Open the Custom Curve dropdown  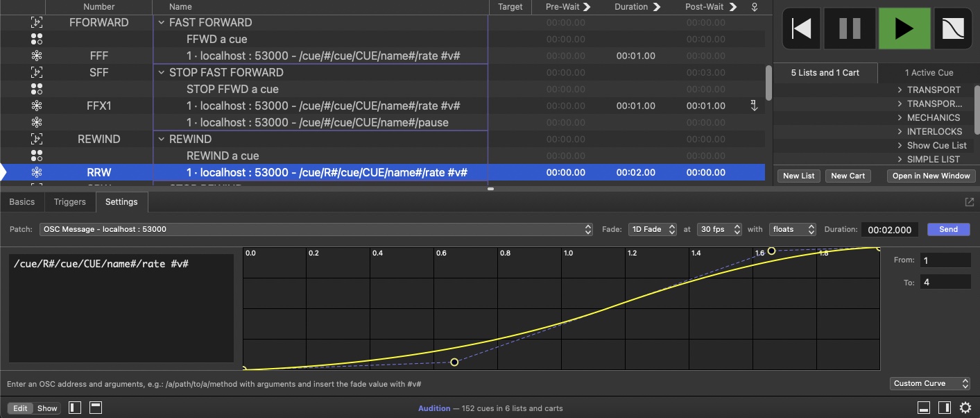click(930, 383)
